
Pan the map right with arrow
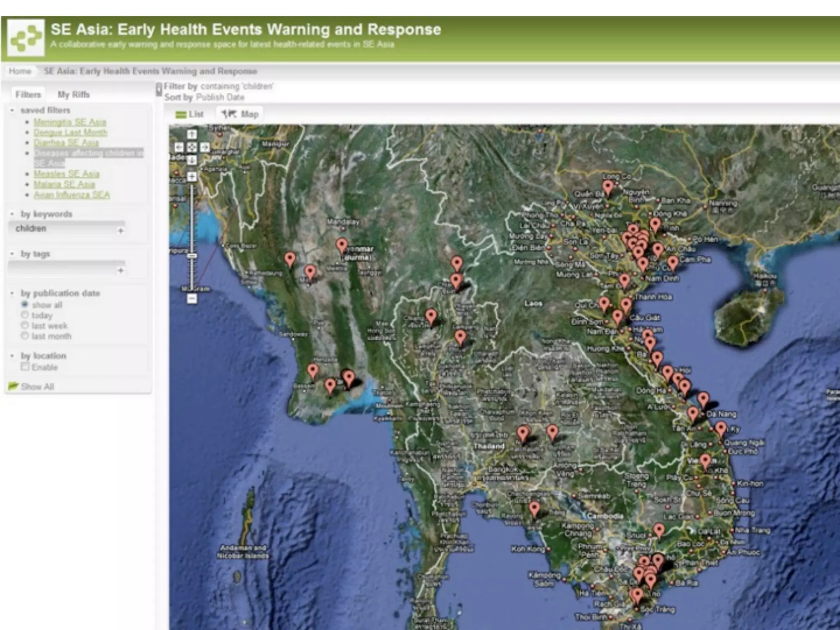pyautogui.click(x=205, y=147)
